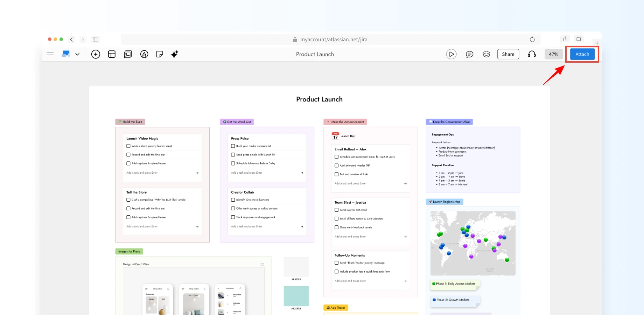Image resolution: width=644 pixels, height=315 pixels.
Task: Click the 'Product Launch' board heading
Action: (319, 99)
